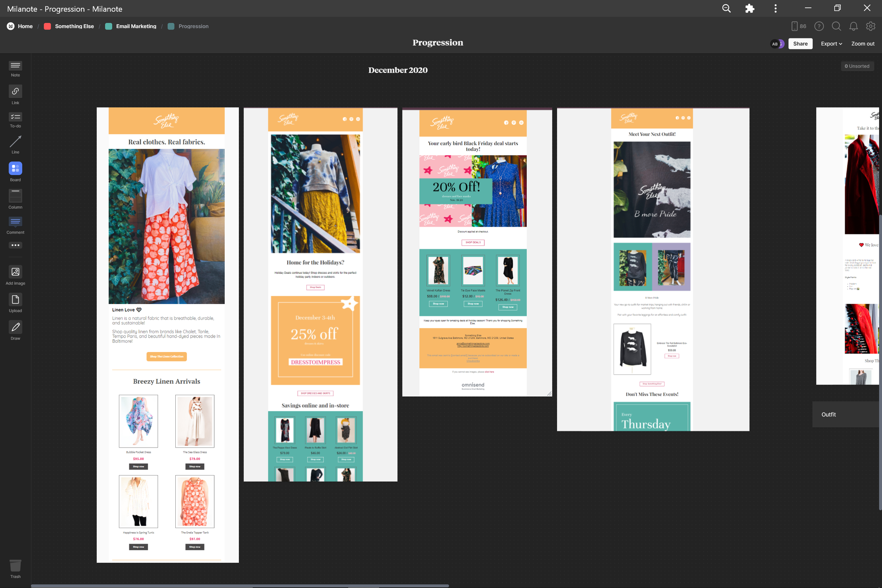Click the Progression breadcrumb
Image resolution: width=882 pixels, height=588 pixels.
(188, 26)
